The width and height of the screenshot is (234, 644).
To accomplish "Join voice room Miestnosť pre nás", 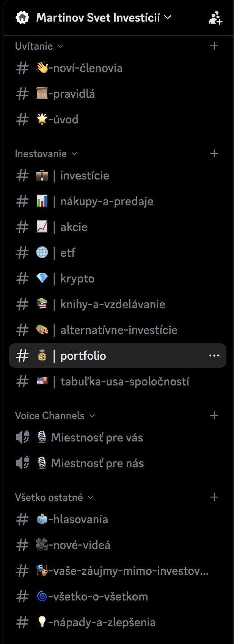I will (x=97, y=463).
